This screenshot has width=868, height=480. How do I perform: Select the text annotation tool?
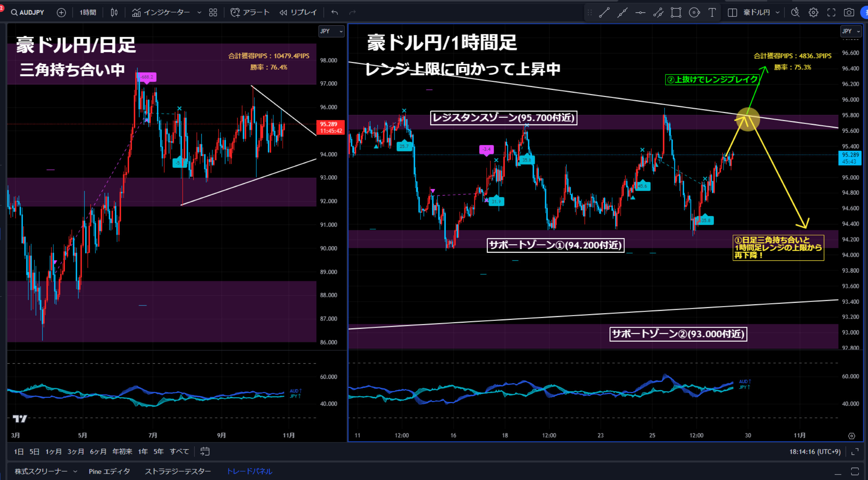click(712, 13)
